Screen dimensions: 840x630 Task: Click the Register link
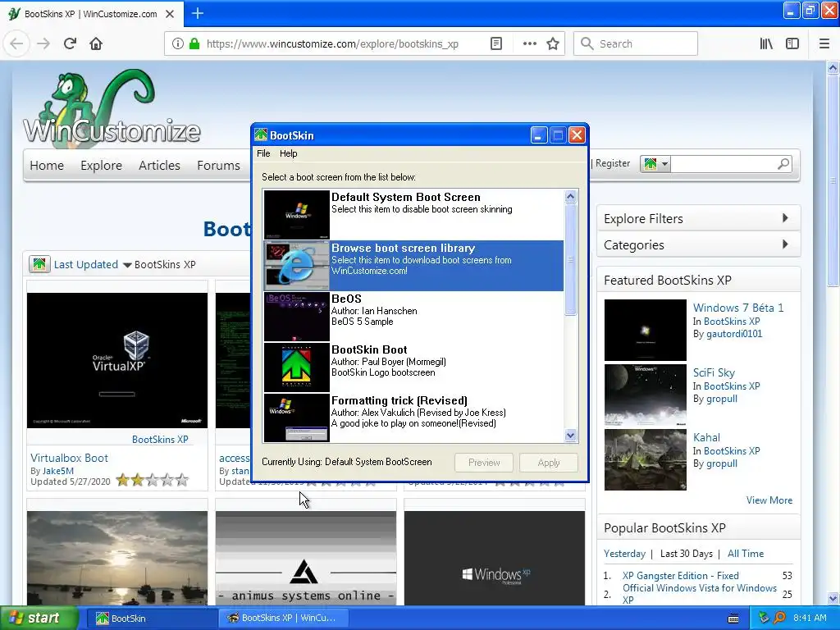click(x=613, y=163)
